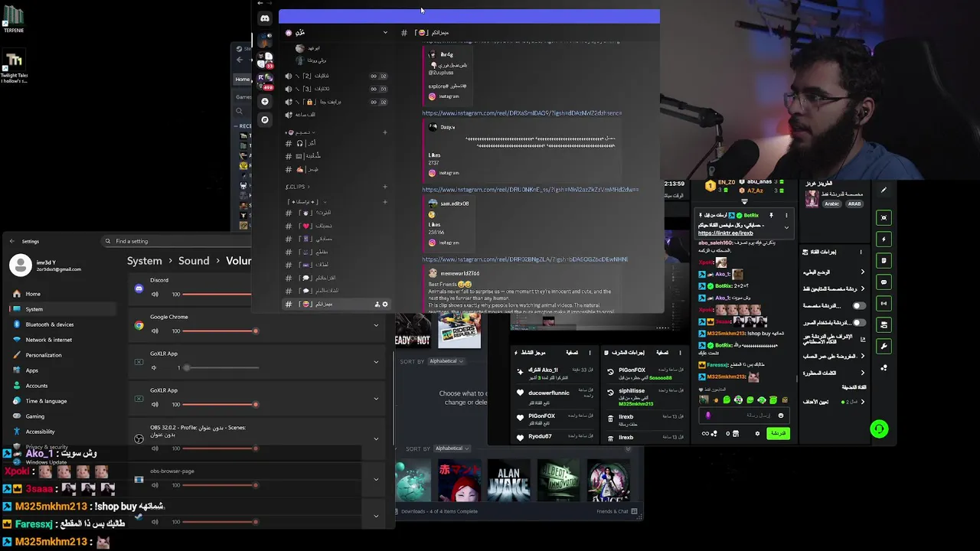Open Gaming settings

tap(35, 416)
